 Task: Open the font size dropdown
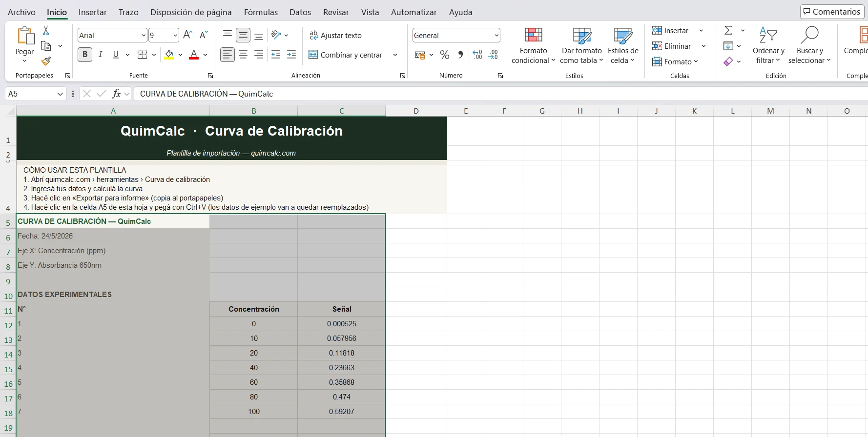pyautogui.click(x=175, y=35)
